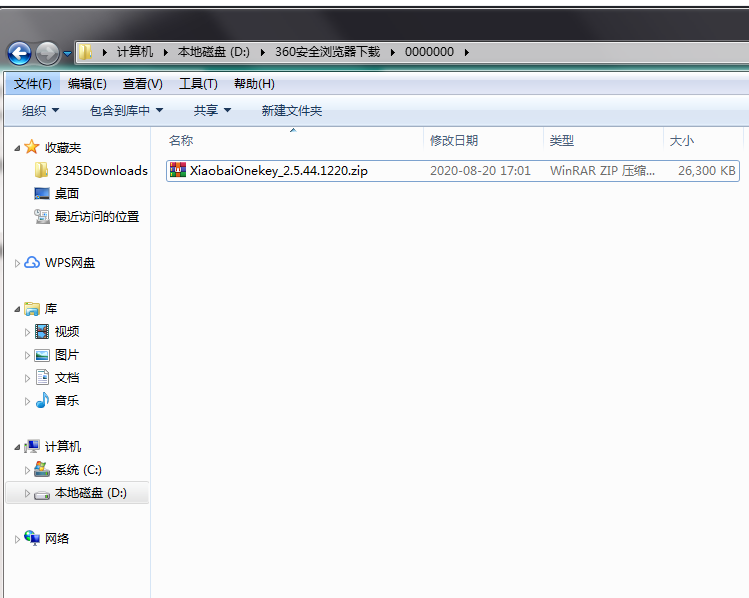Expand the arrow after 0000000 breadcrumb

467,52
